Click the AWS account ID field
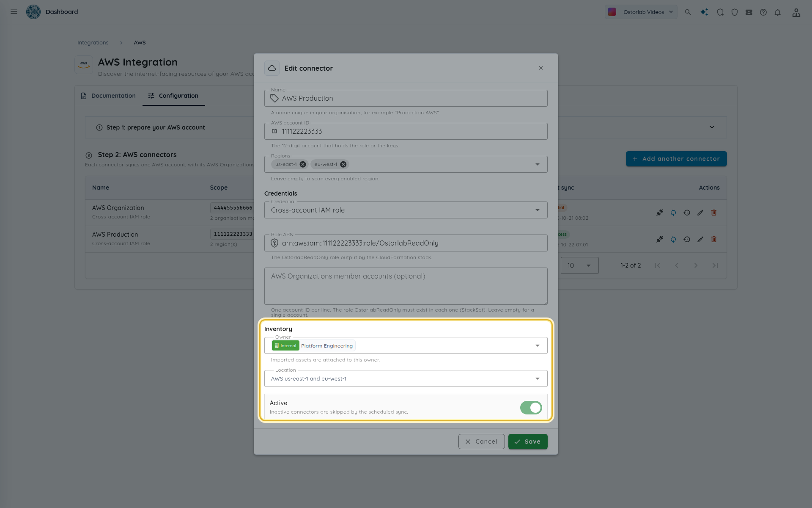 [x=406, y=131]
